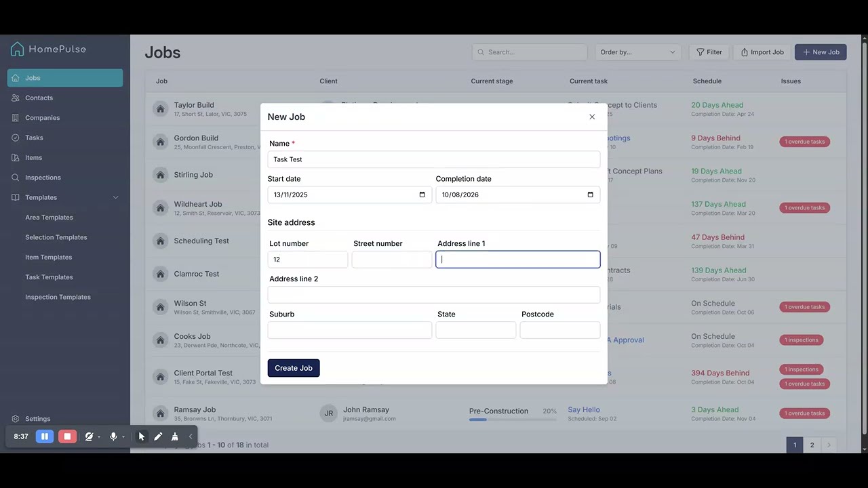The width and height of the screenshot is (868, 488).
Task: Click the Templates book icon
Action: [x=16, y=197]
